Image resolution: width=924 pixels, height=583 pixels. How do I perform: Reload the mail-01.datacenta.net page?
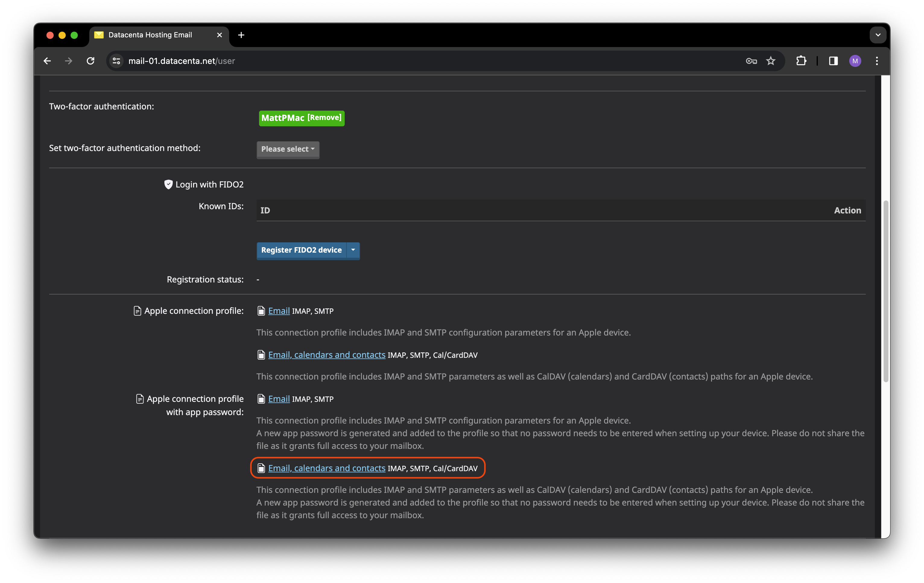90,61
